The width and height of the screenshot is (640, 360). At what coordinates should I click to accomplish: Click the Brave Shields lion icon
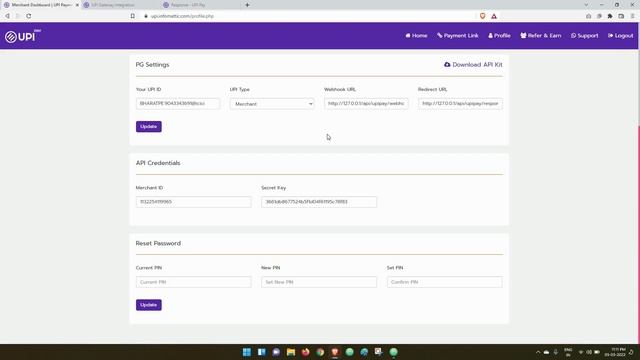[x=482, y=16]
